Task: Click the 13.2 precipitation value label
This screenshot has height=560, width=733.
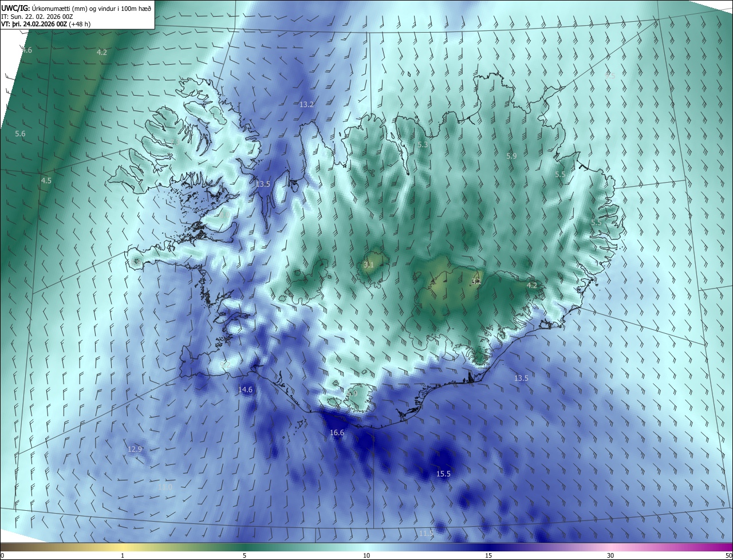Action: coord(307,104)
